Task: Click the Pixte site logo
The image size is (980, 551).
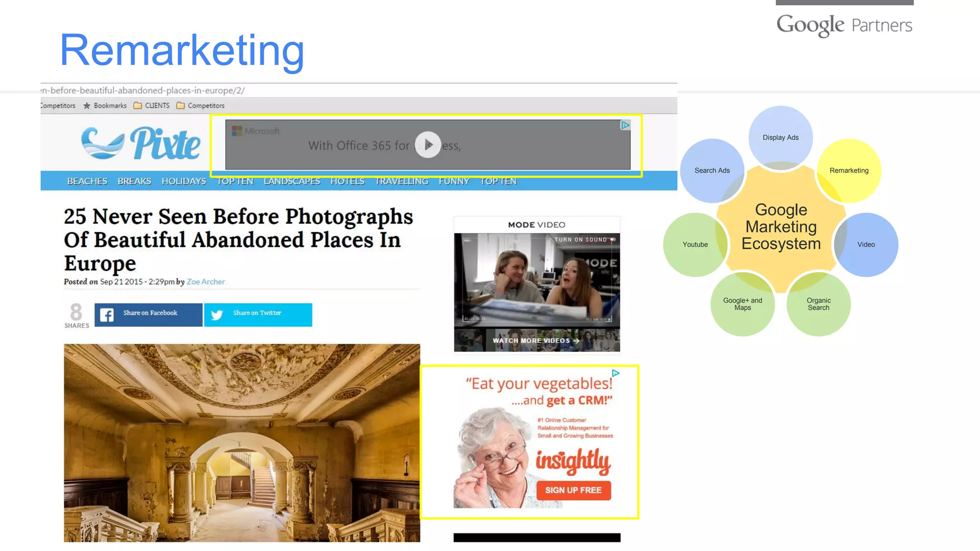Action: coord(140,143)
